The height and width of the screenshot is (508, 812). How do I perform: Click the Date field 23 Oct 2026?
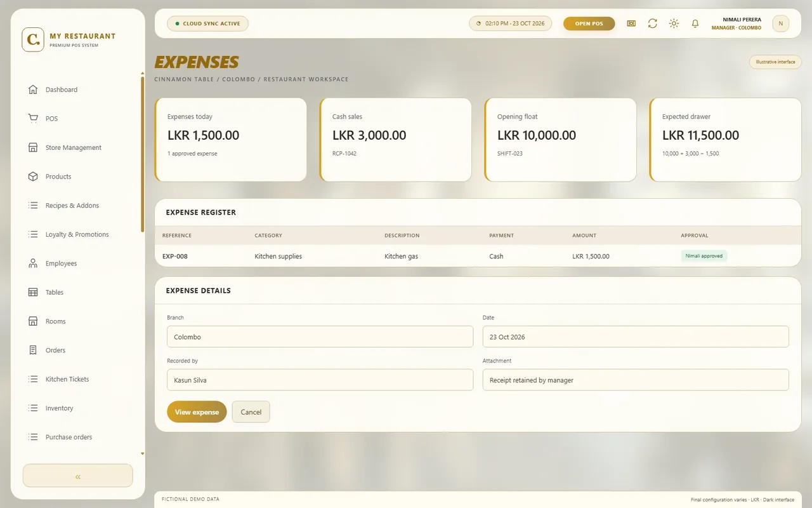(x=636, y=337)
